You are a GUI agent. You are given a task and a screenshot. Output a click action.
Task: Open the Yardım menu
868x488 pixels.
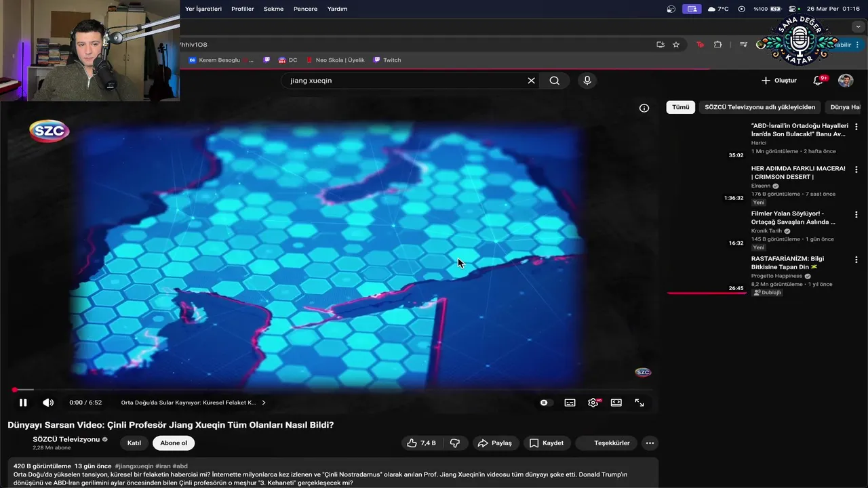337,9
